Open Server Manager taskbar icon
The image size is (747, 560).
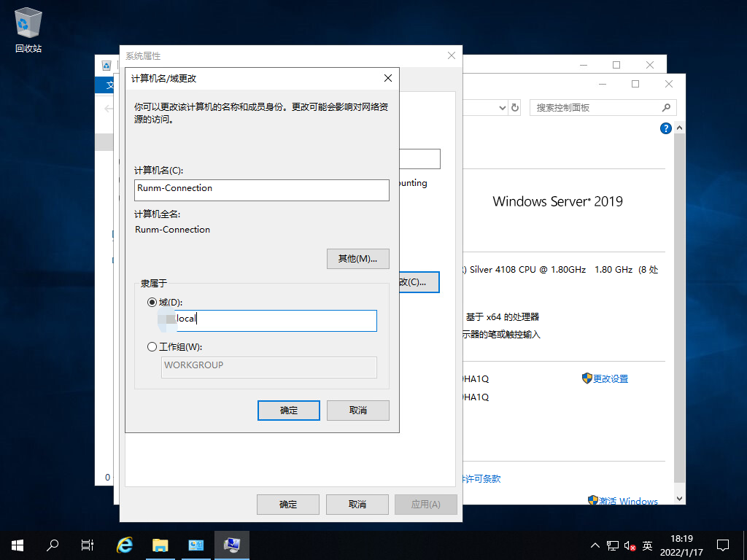click(196, 545)
